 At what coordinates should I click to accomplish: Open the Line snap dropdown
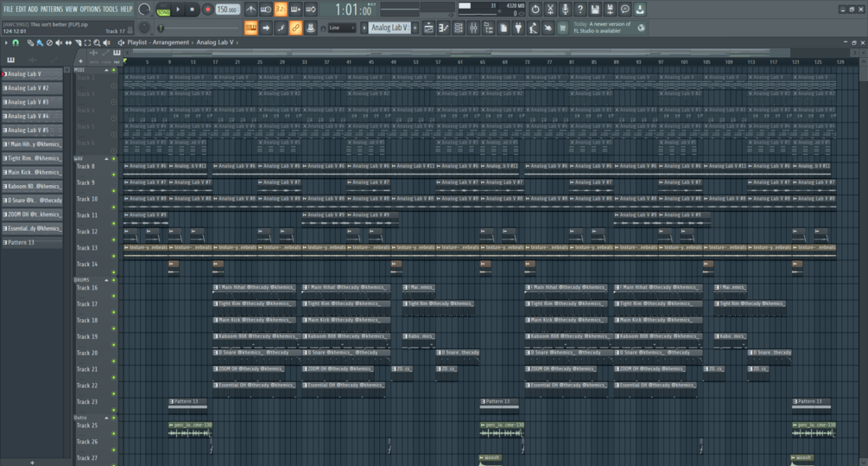click(341, 28)
